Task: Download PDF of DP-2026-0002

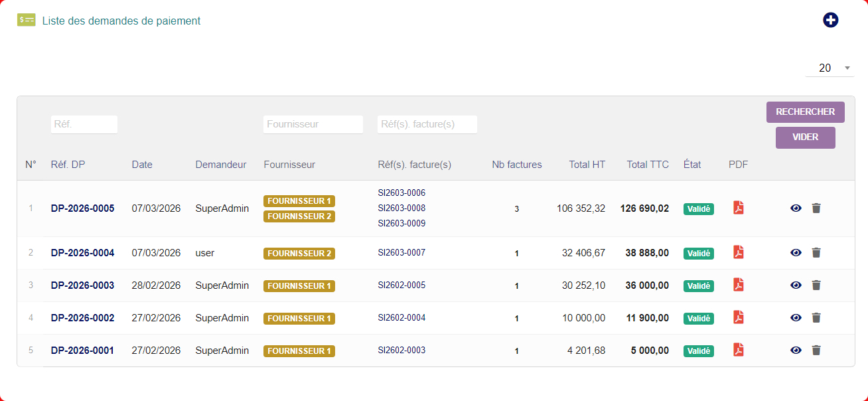Action: 738,317
